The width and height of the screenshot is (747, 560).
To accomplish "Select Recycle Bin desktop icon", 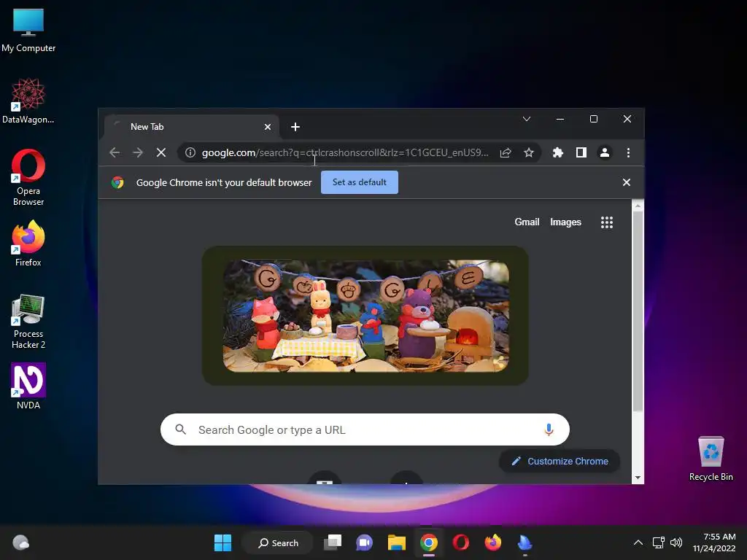I will [x=711, y=459].
